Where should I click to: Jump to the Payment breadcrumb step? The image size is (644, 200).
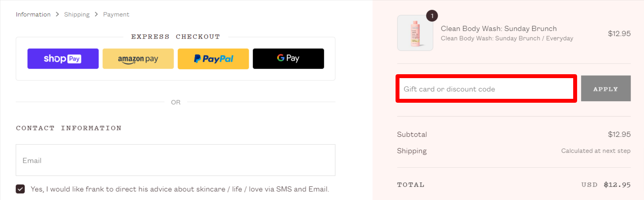116,14
